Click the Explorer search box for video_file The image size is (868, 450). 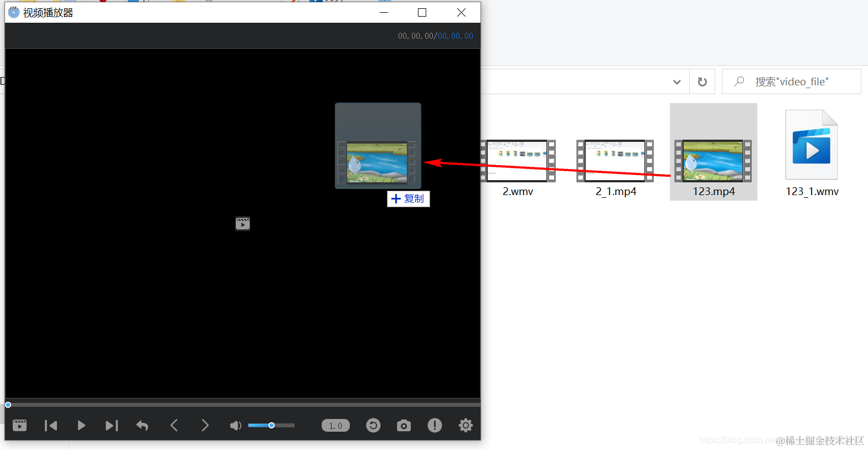tap(792, 81)
